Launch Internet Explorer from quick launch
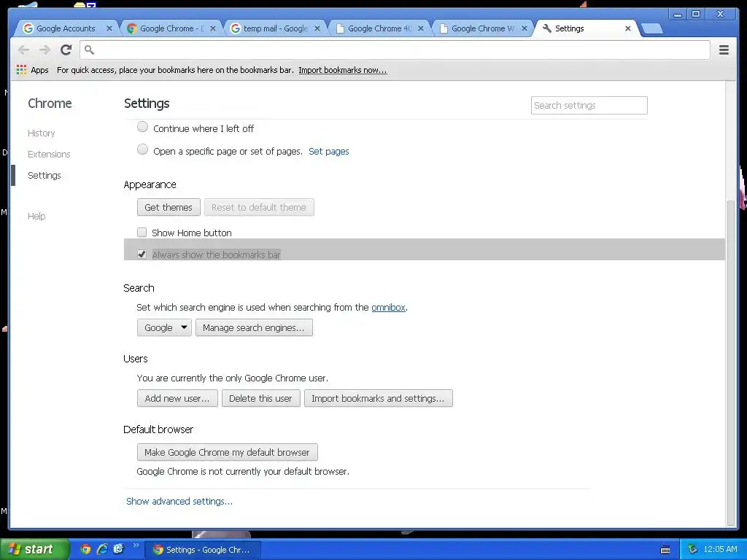Viewport: 747px width, 560px height. 102,549
